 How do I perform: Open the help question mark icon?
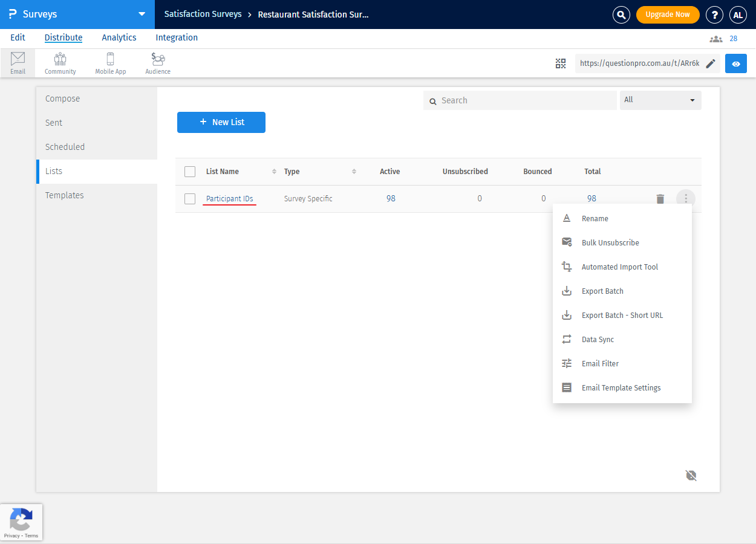tap(714, 15)
